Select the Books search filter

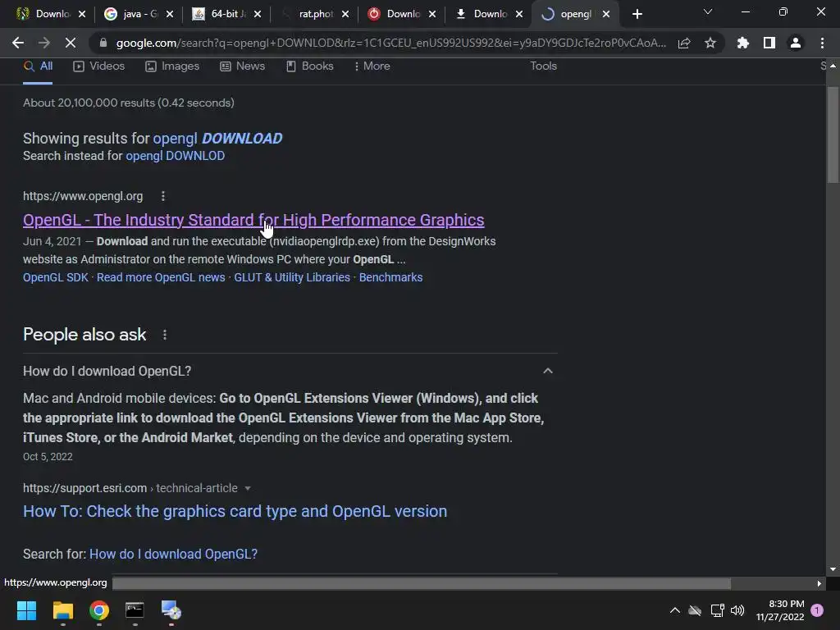coord(309,66)
